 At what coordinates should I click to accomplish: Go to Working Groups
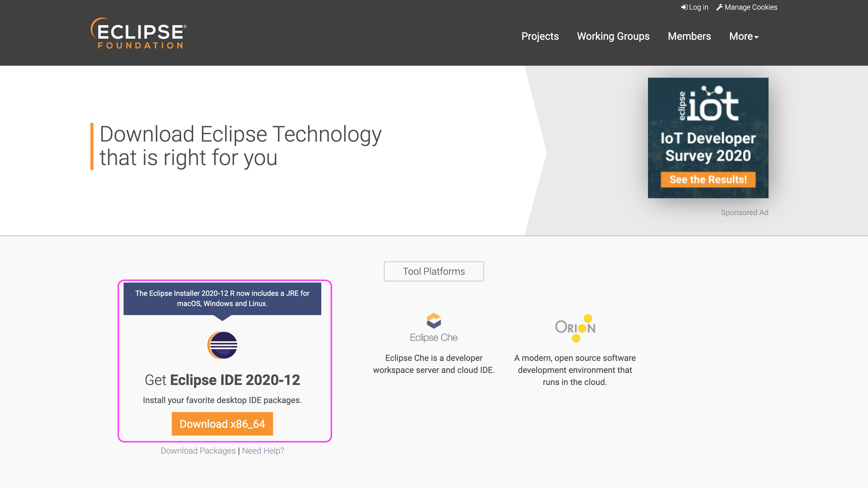pyautogui.click(x=613, y=36)
